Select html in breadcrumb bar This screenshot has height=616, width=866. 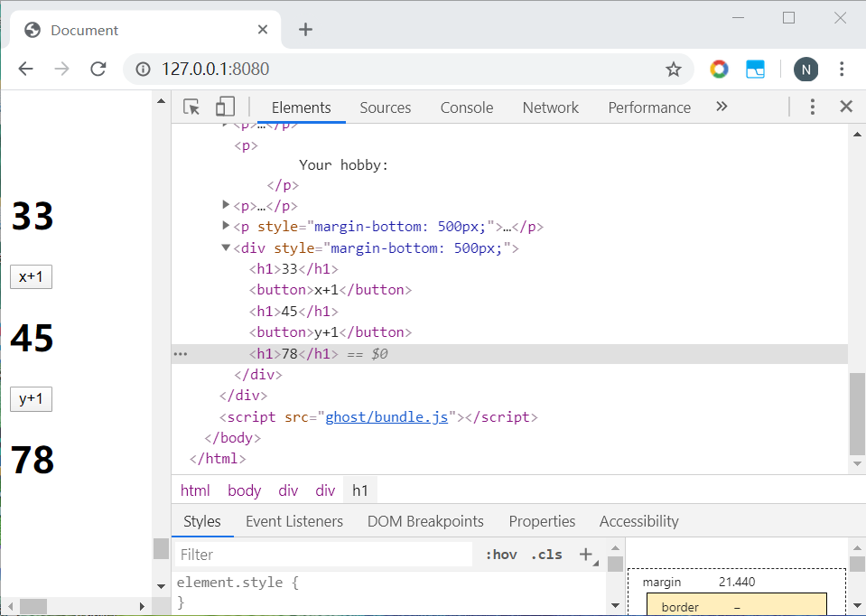195,490
